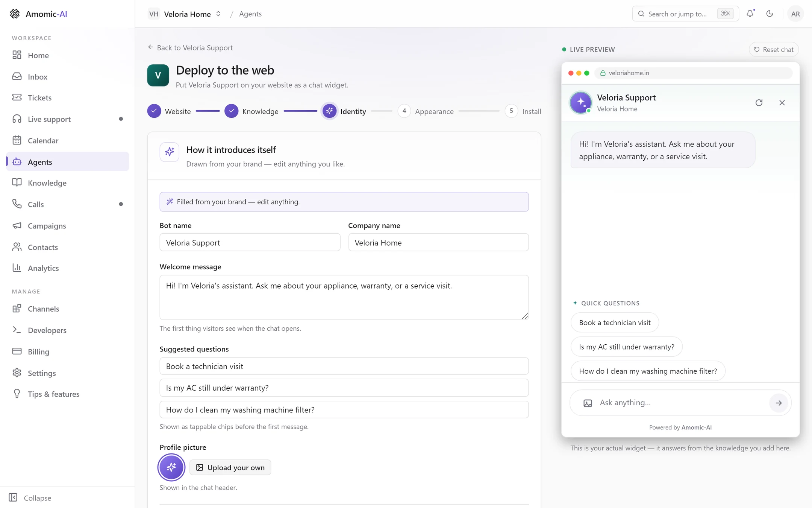The height and width of the screenshot is (508, 812).
Task: Click Upload your own picture button
Action: pyautogui.click(x=230, y=467)
